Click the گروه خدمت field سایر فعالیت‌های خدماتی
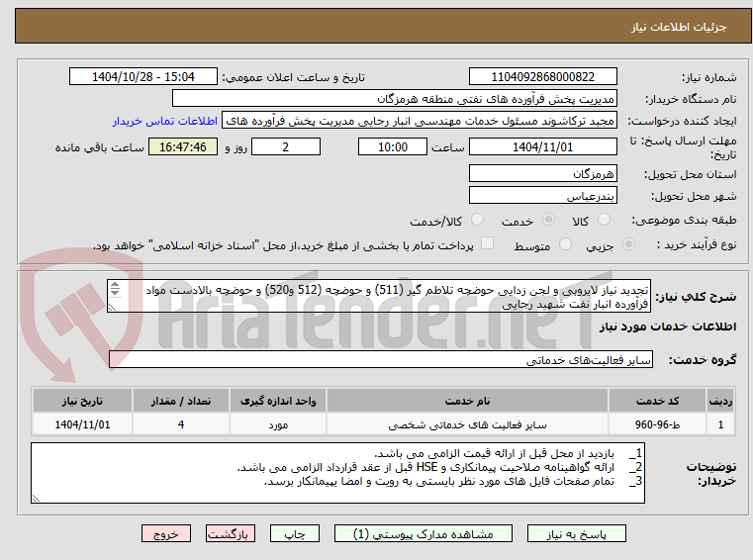The image size is (753, 560). 381,359
